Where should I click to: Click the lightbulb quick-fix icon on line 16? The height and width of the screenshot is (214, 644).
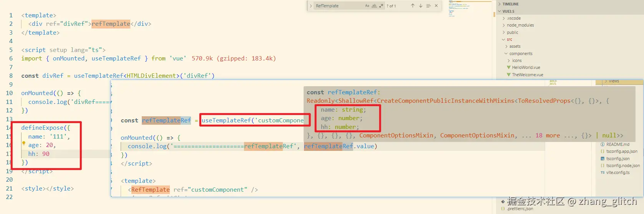(x=23, y=144)
